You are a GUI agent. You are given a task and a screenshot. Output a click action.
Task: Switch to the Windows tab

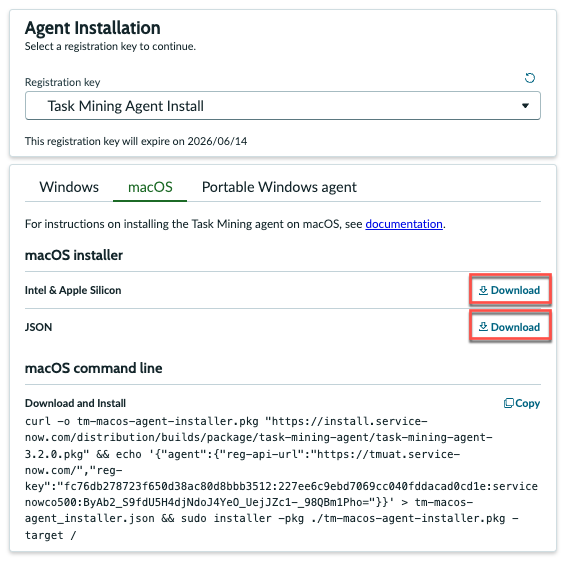click(69, 187)
